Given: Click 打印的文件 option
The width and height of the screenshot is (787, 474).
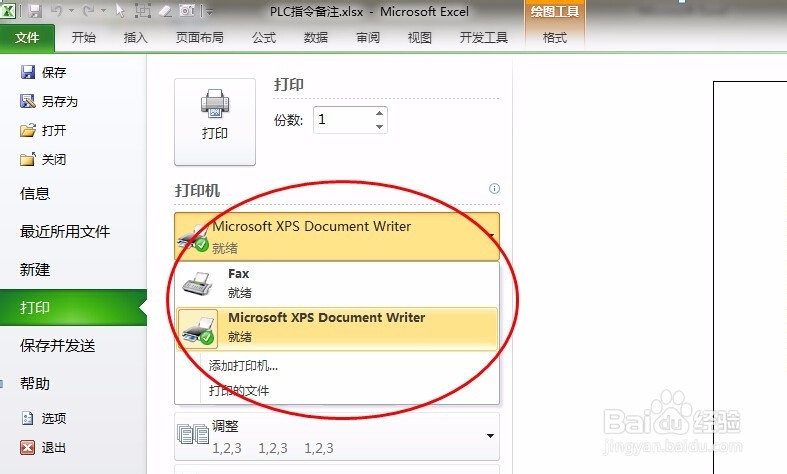Looking at the screenshot, I should pos(239,390).
